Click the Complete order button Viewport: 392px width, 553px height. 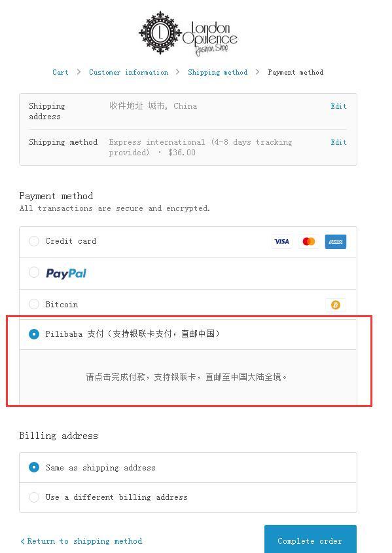click(310, 540)
